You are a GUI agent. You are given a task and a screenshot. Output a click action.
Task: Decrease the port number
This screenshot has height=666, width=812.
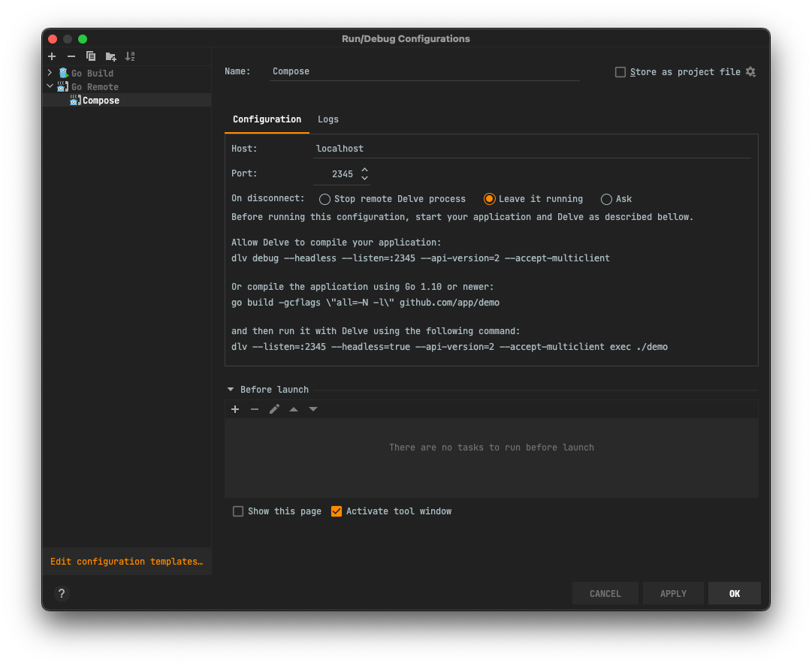pyautogui.click(x=364, y=178)
